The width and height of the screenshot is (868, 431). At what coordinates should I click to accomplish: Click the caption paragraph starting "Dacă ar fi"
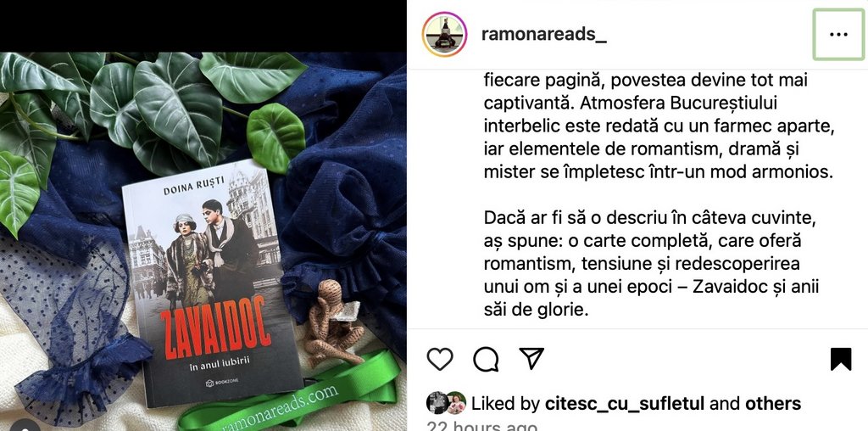tap(651, 264)
